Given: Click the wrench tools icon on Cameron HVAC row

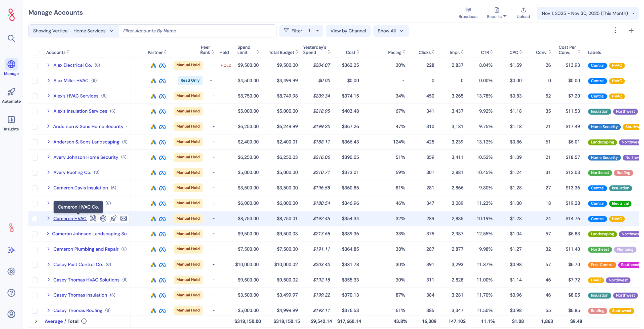Looking at the screenshot, I should pos(93,218).
